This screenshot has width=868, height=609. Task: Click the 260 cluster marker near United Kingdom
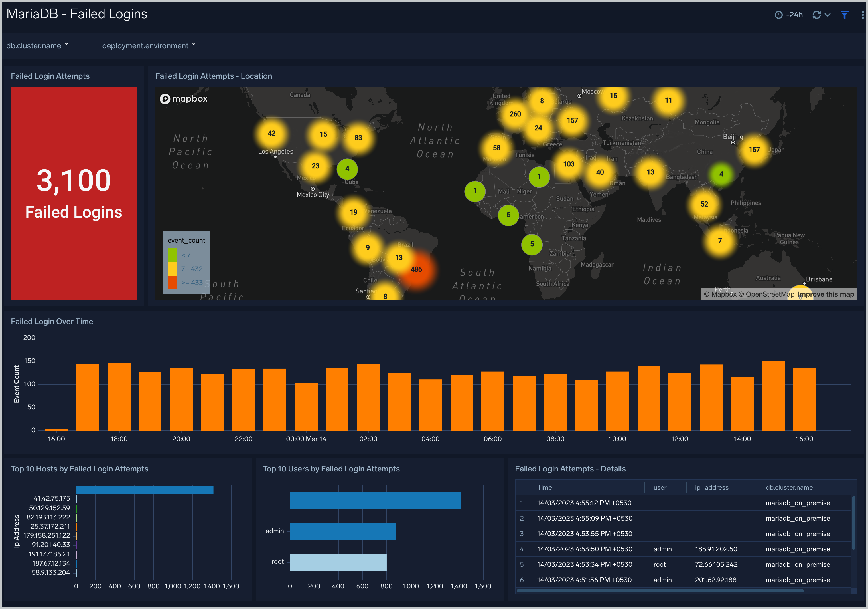coord(515,114)
